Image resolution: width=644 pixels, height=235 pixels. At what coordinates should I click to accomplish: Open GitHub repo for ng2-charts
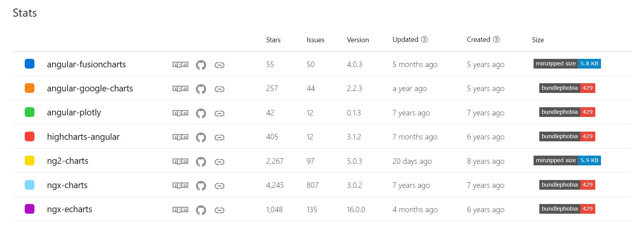pyautogui.click(x=201, y=161)
